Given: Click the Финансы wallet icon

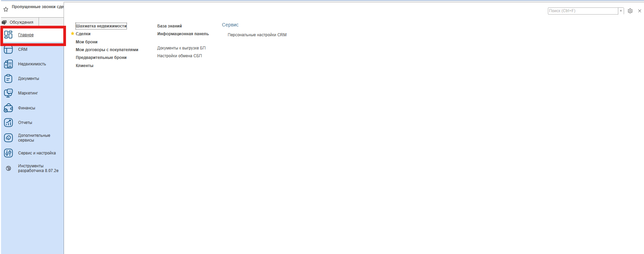Looking at the screenshot, I should (8, 108).
